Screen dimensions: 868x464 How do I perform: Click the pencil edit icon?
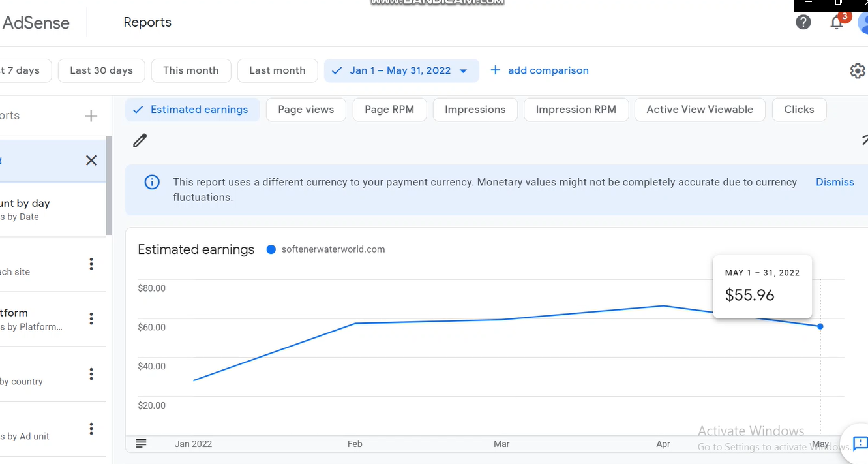(140, 140)
